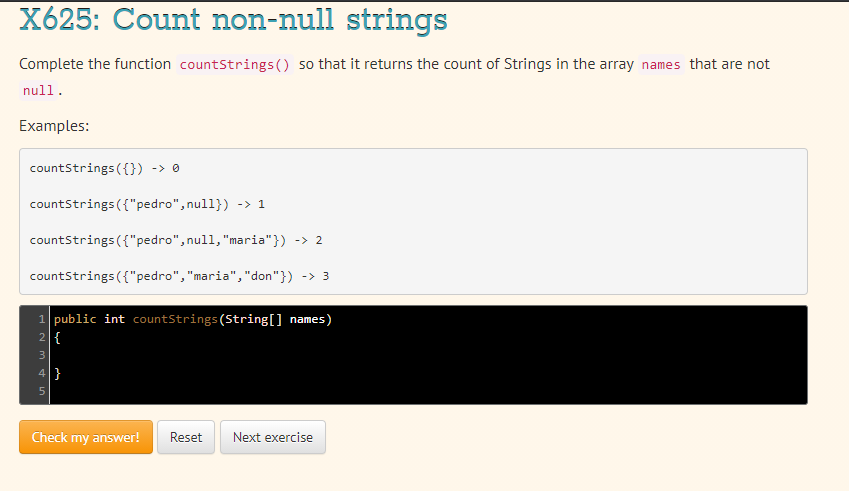Image resolution: width=849 pixels, height=491 pixels.
Task: Click the Examples: label
Action: 54,126
